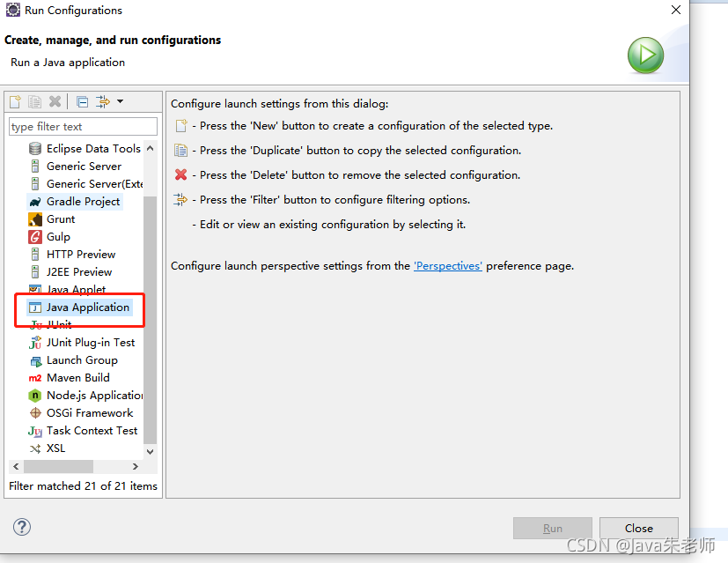Click the Filter icon in instructions pane
The width and height of the screenshot is (728, 563).
tap(180, 200)
